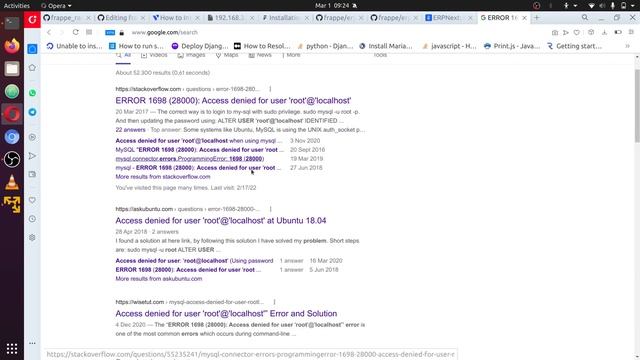Open Settings gear in Opera sidebar

32,238
